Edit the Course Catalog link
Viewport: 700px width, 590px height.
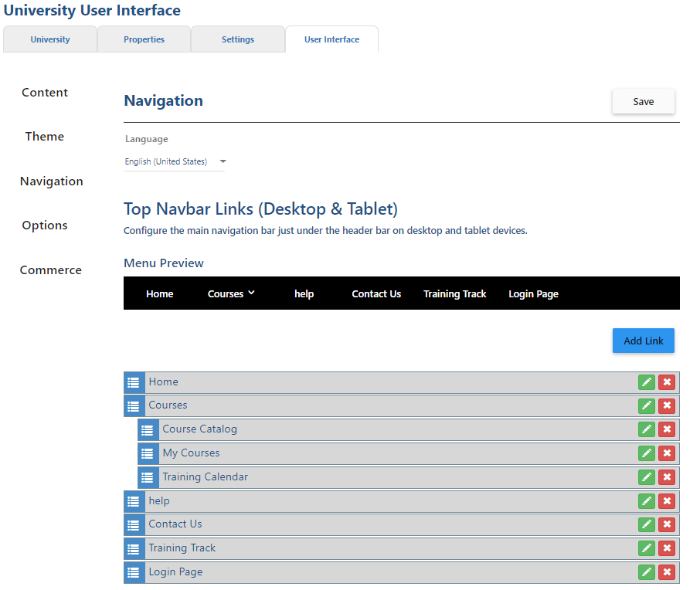click(x=646, y=429)
